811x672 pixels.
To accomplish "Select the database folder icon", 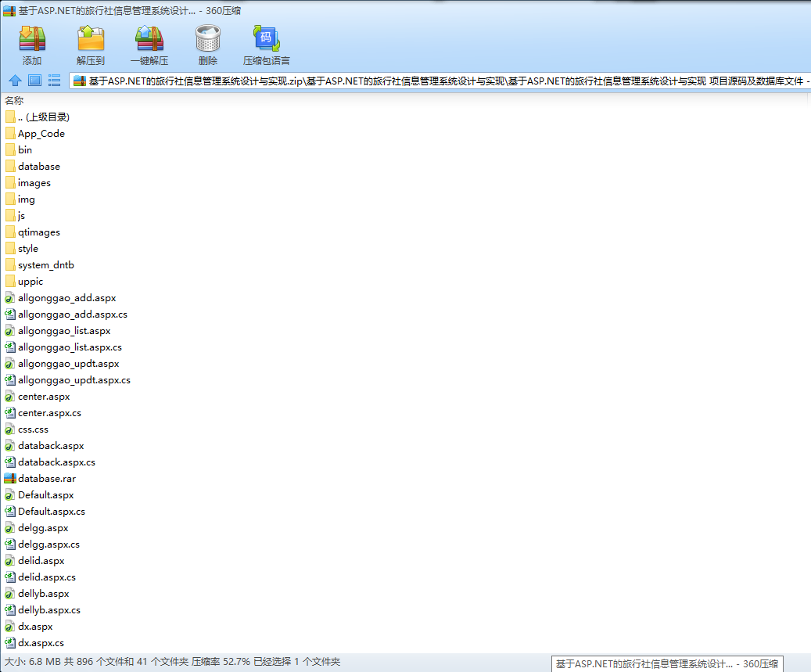I will point(10,167).
